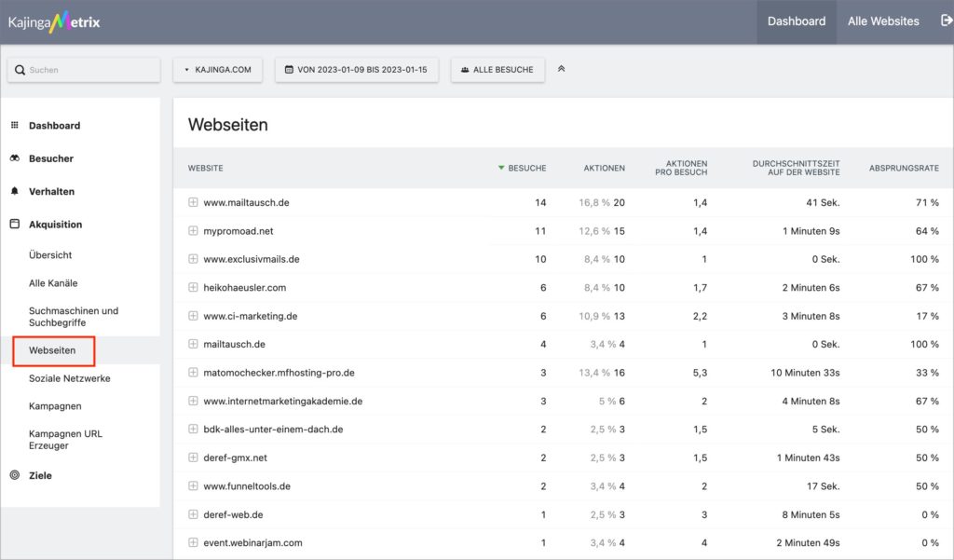The width and height of the screenshot is (954, 560).
Task: Open Kampagnen URL Erzeuger
Action: (x=65, y=440)
